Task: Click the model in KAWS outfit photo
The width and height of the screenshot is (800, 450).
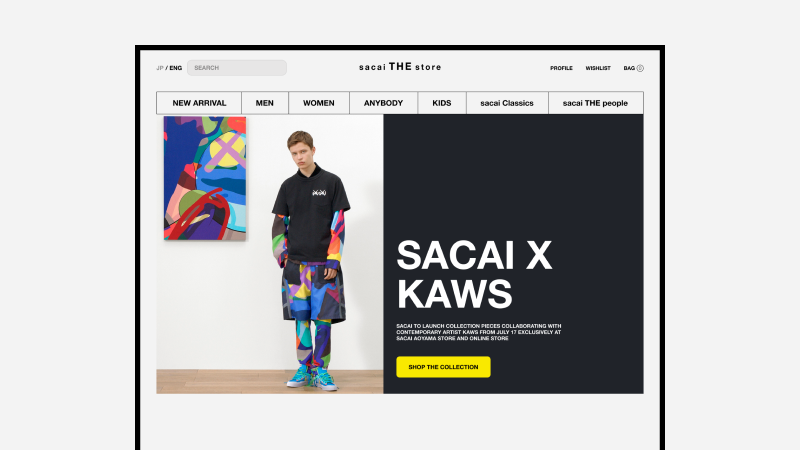Action: (310, 260)
